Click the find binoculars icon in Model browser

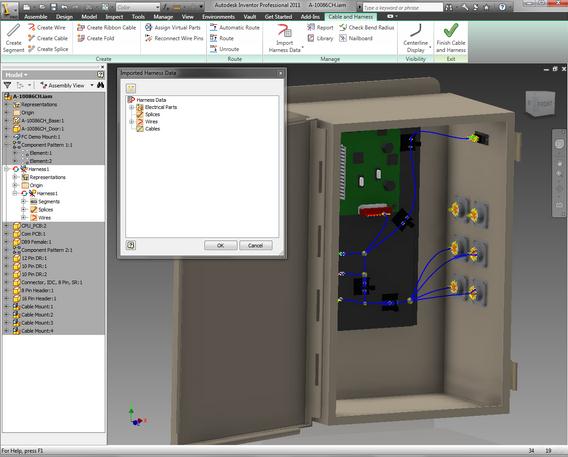click(100, 85)
